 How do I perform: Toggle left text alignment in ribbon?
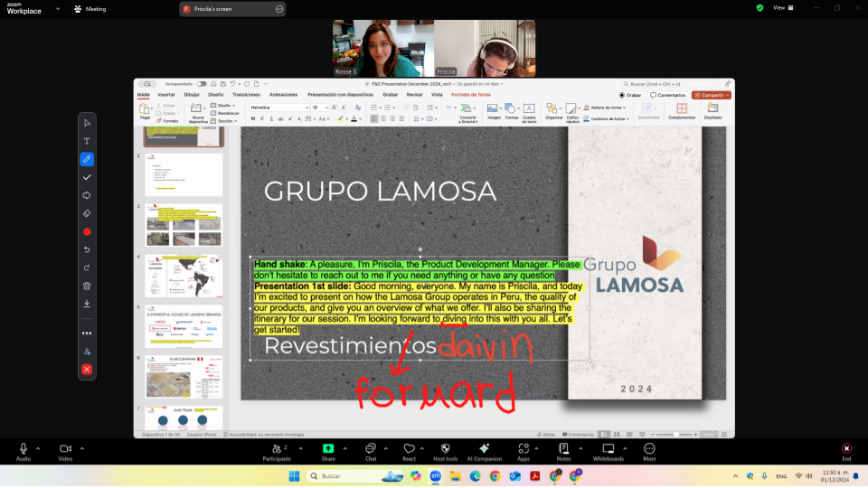[374, 119]
